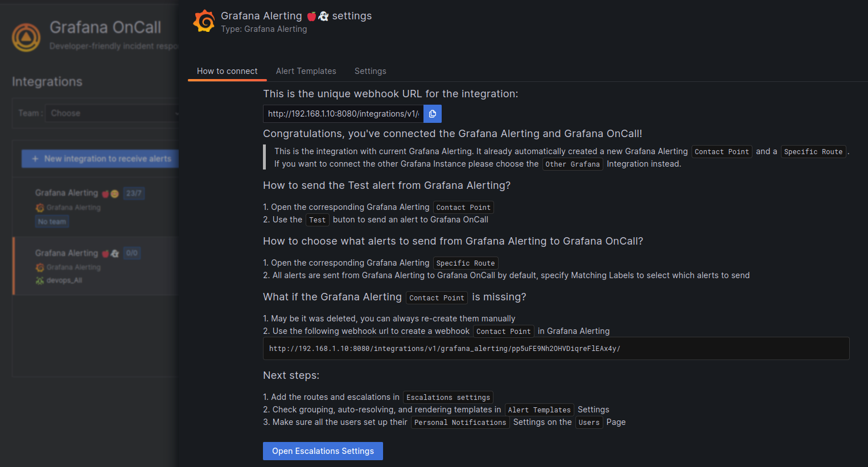
Task: Click the Grafana logo in settings header
Action: point(204,22)
